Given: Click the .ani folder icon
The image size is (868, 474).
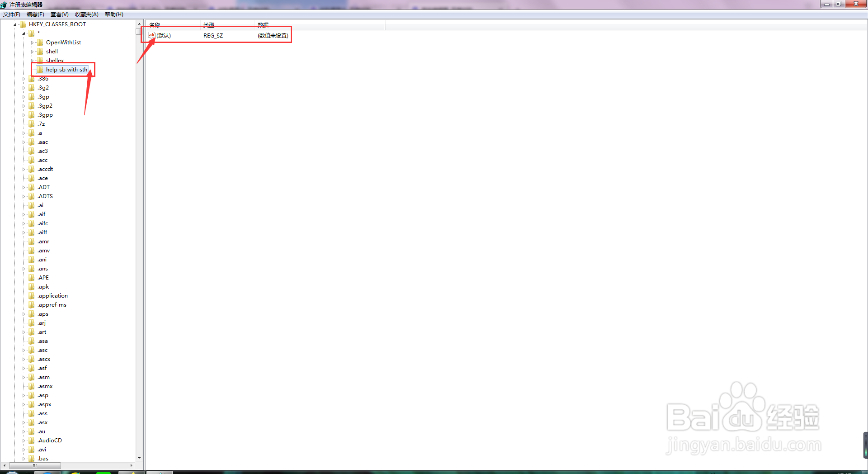Looking at the screenshot, I should click(31, 260).
